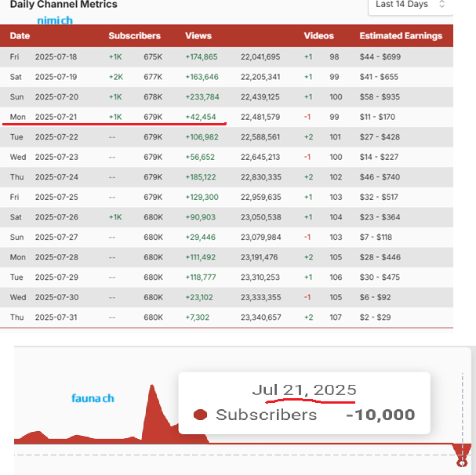This screenshot has width=476, height=475.
Task: Click the views gain +233,784
Action: [x=202, y=97]
